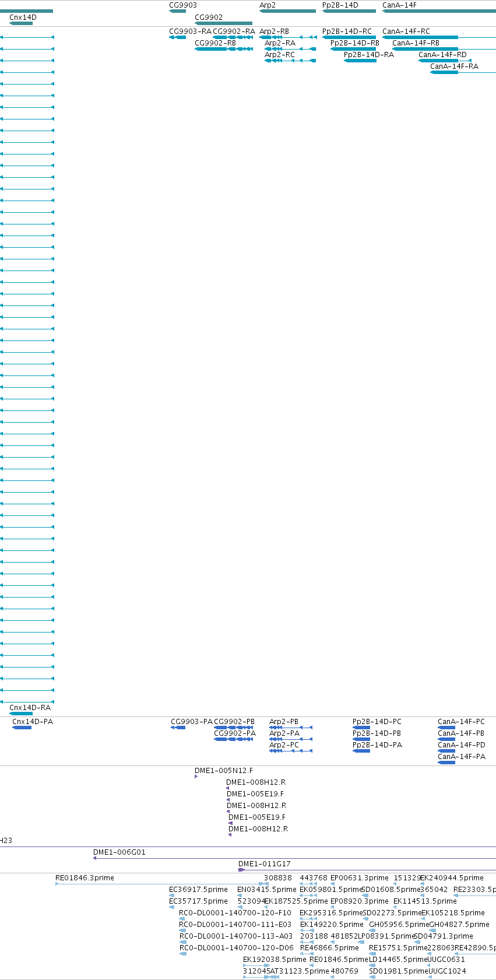Select Pp2B-14D-RC transcript label
496x980 pixels.
(x=347, y=31)
